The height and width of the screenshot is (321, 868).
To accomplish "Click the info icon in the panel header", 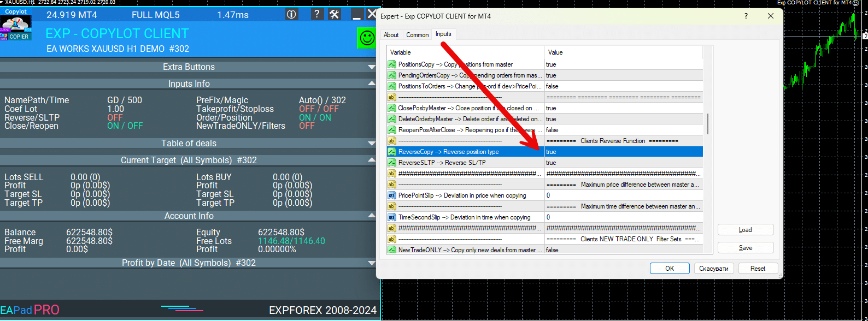I will (x=291, y=14).
